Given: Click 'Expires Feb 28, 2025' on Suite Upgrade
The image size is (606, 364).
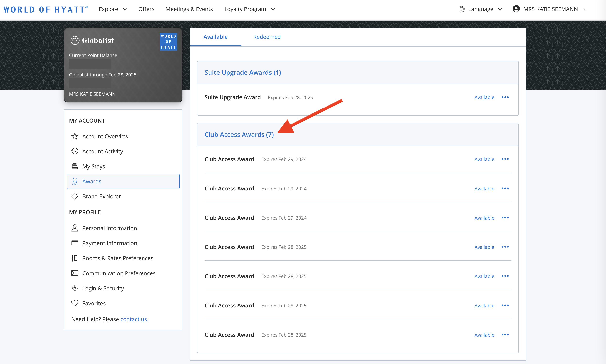Looking at the screenshot, I should pyautogui.click(x=290, y=97).
